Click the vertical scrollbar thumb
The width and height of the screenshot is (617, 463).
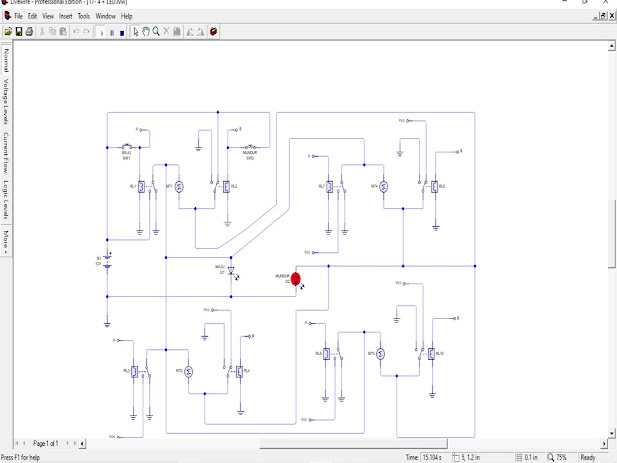(611, 234)
